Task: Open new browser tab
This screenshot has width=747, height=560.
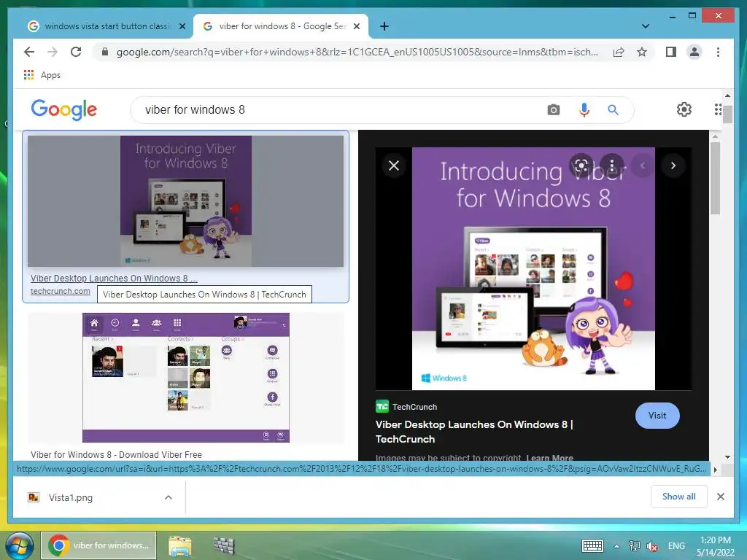Action: (x=384, y=26)
